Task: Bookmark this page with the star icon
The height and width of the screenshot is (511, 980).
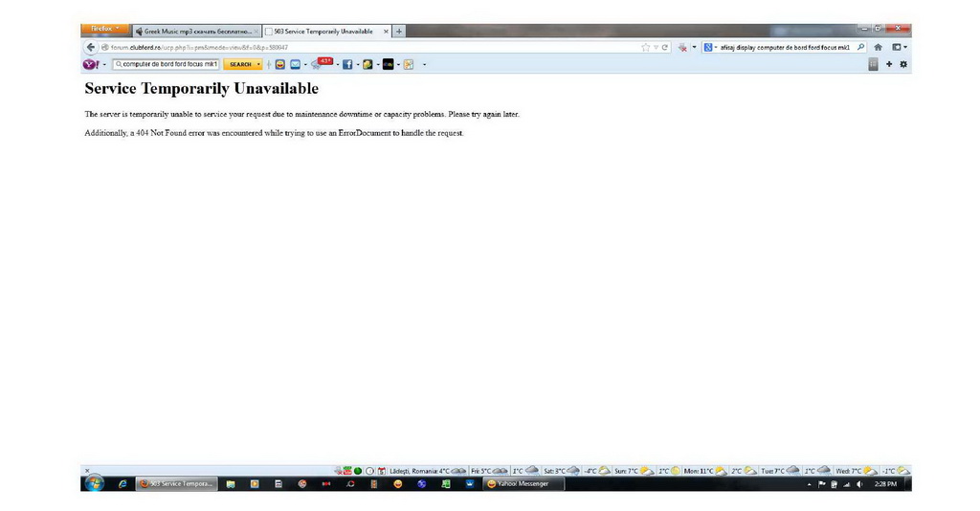Action: [646, 47]
